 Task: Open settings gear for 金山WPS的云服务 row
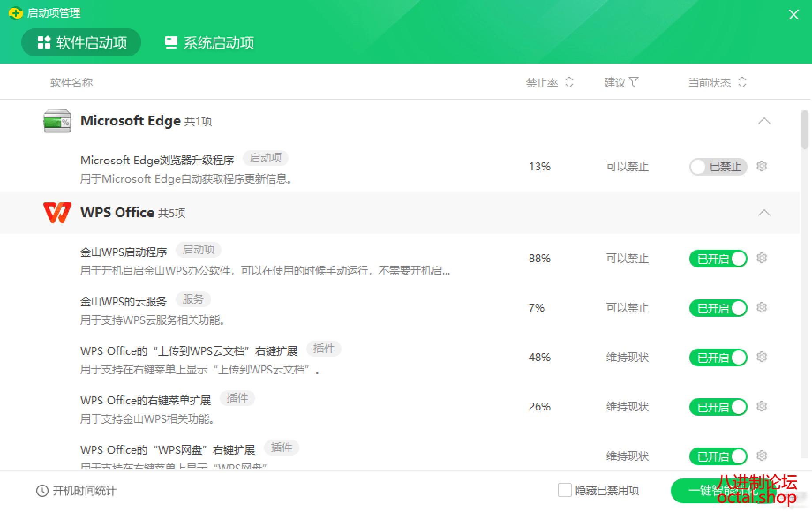click(x=762, y=307)
